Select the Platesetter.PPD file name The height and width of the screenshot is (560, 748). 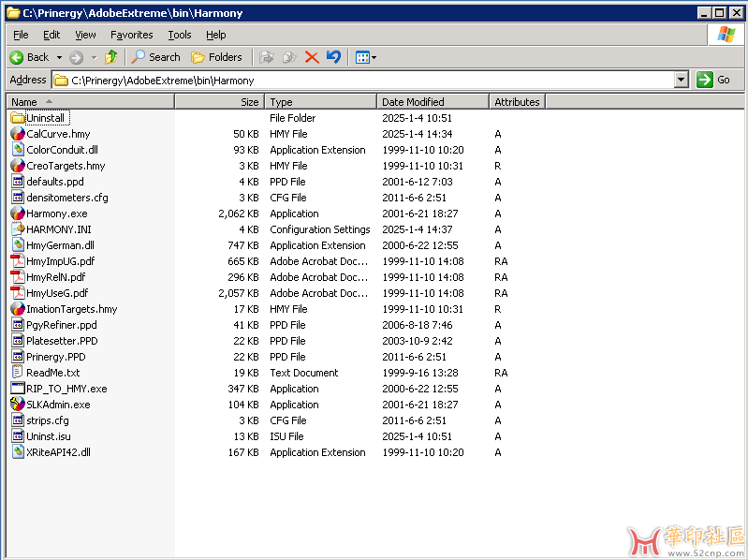click(x=62, y=341)
